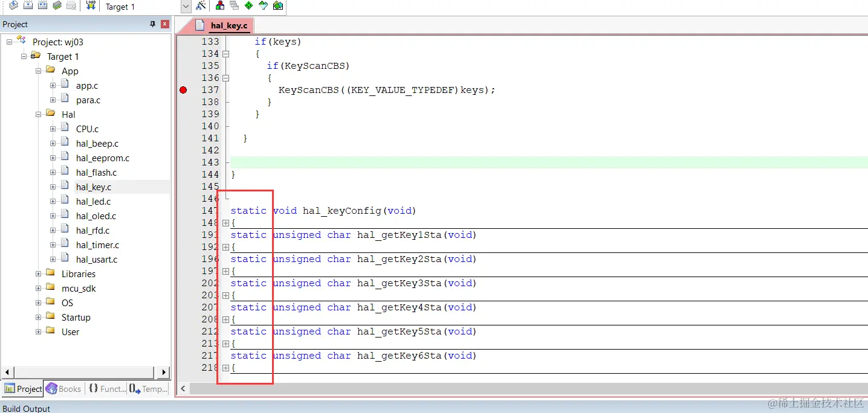Click the LOAD download-to-flash icon
Viewport: 868px width, 413px height.
click(91, 5)
